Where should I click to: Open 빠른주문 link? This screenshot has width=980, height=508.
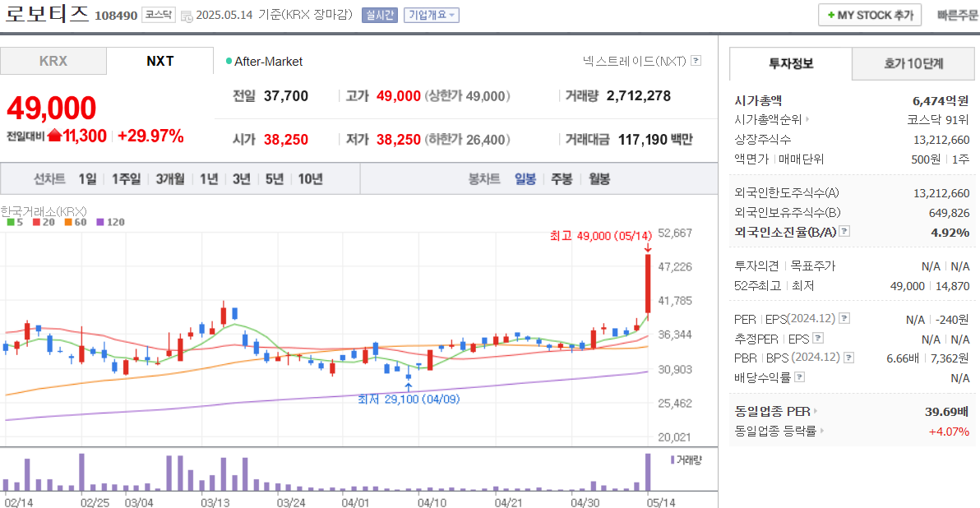point(958,15)
